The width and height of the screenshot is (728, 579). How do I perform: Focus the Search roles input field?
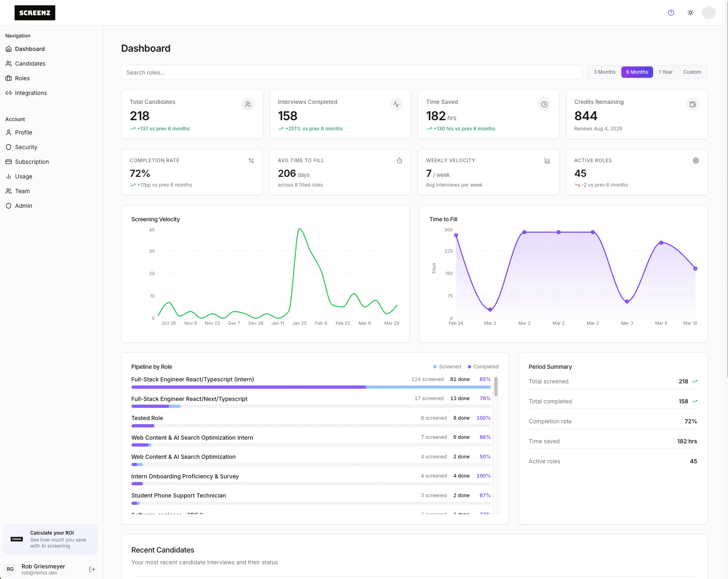pos(352,73)
